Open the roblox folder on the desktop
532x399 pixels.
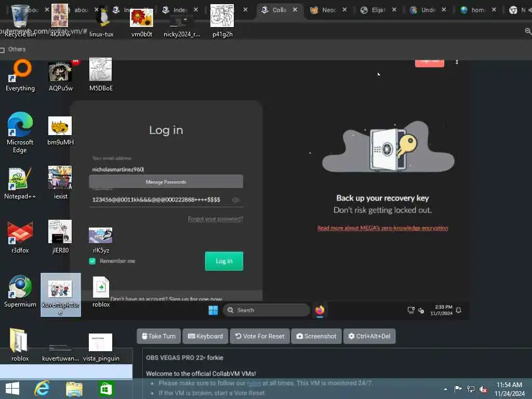(x=20, y=344)
